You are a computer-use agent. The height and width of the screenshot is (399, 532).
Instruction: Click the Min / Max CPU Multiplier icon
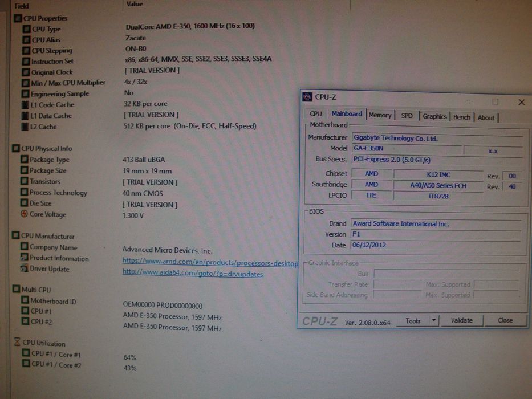pyautogui.click(x=26, y=83)
